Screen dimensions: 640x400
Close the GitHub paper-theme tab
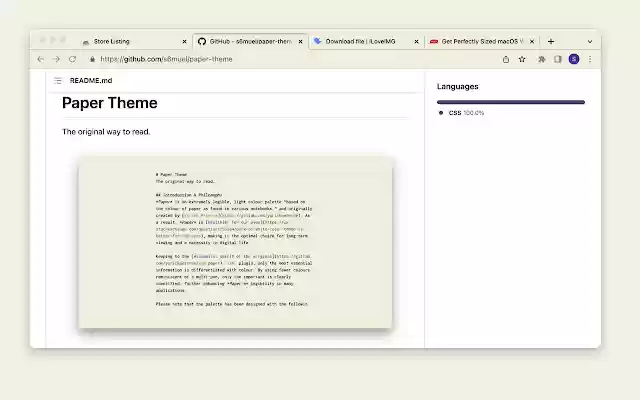[x=300, y=41]
